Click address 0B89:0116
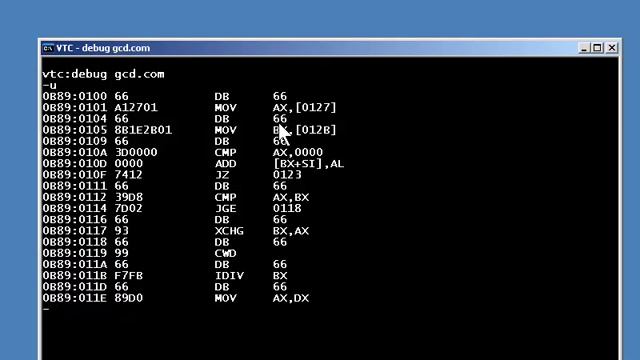 [x=74, y=220]
